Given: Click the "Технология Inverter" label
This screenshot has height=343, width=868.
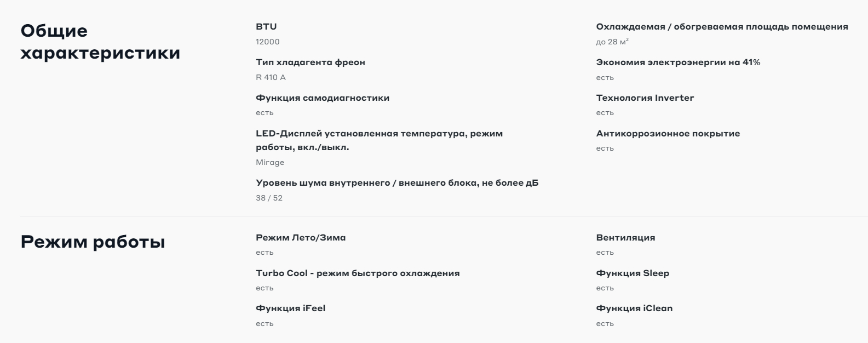Looking at the screenshot, I should (x=645, y=98).
